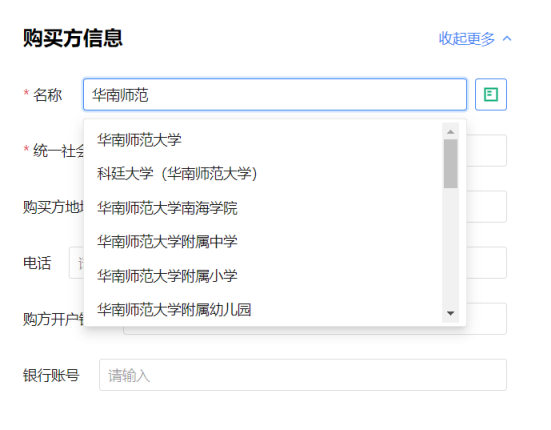The image size is (551, 430).
Task: Click the suggestion list scrollbar thumb
Action: (450, 163)
